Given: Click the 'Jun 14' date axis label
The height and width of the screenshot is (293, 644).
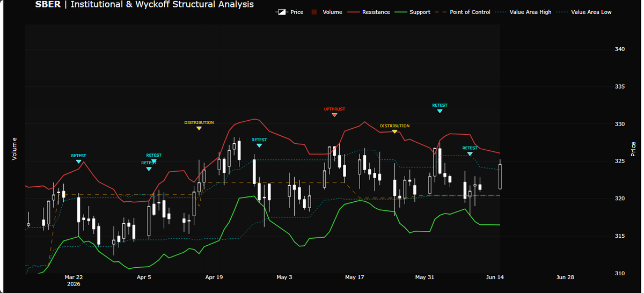Looking at the screenshot, I should click(495, 277).
